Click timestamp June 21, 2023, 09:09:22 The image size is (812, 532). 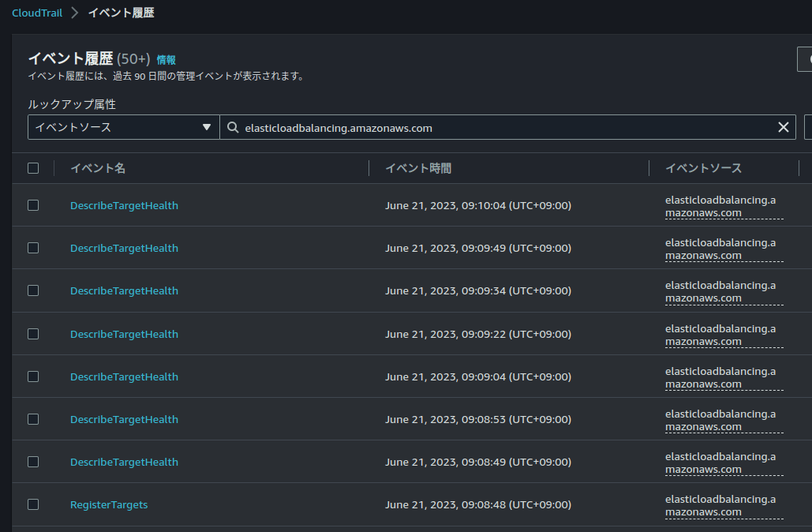(478, 334)
